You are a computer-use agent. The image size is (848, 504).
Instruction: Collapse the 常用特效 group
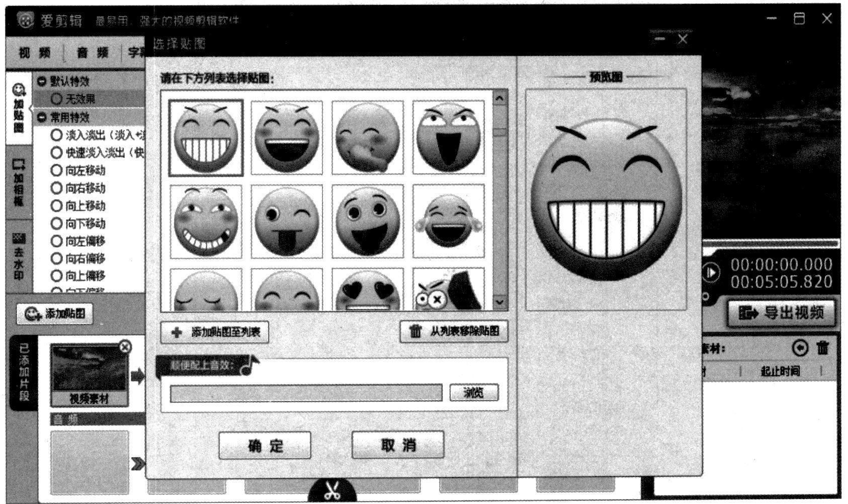[x=42, y=118]
